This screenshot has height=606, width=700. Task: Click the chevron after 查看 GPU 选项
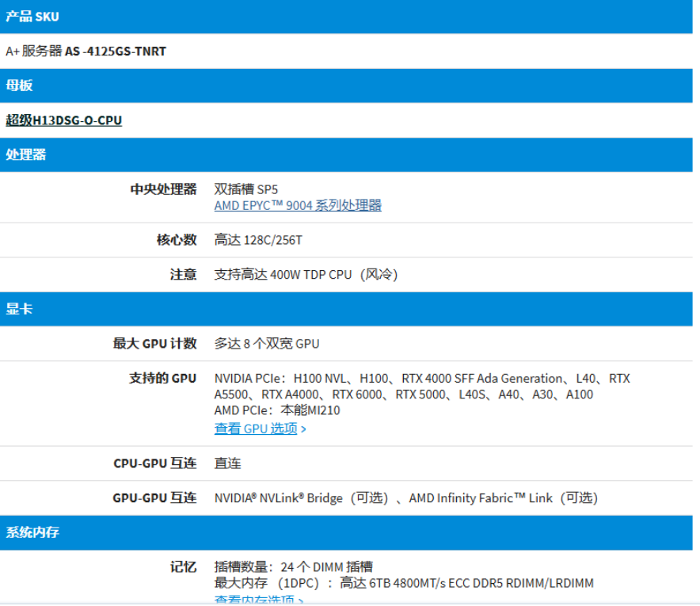click(303, 429)
